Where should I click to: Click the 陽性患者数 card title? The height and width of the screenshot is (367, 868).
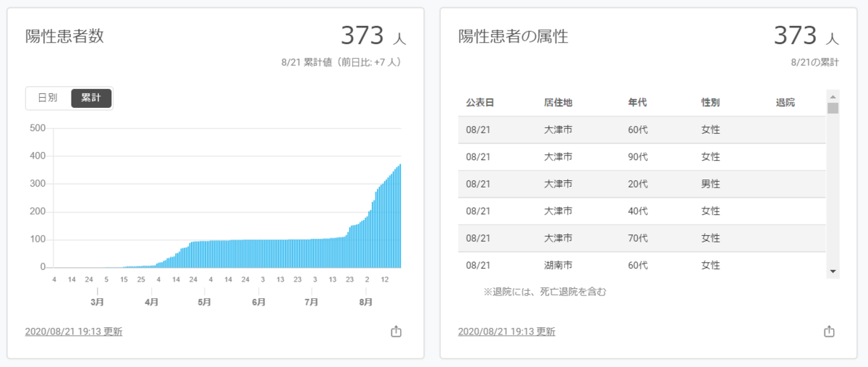[64, 37]
